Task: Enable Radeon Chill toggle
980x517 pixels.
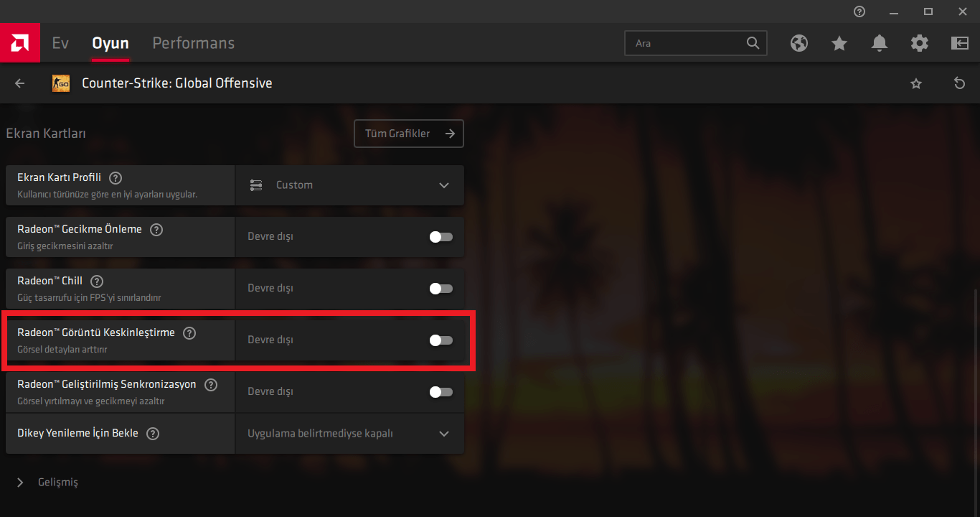Action: click(x=440, y=289)
